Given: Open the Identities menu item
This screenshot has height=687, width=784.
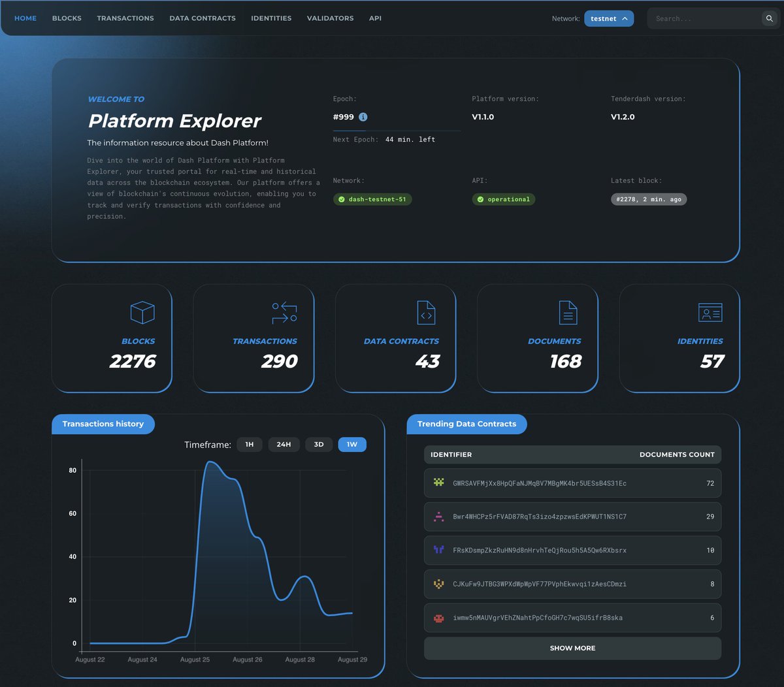Looking at the screenshot, I should click(x=271, y=18).
